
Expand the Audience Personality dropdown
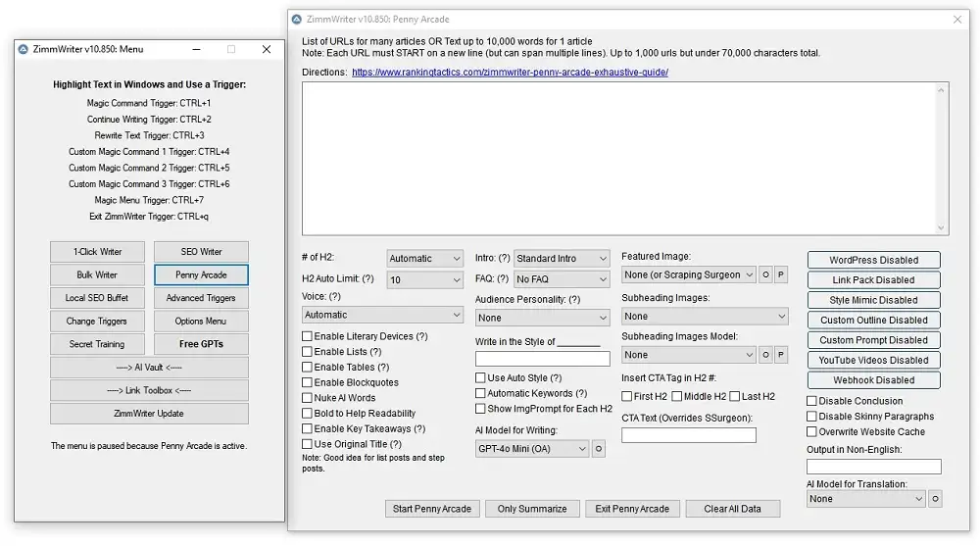[x=542, y=318]
